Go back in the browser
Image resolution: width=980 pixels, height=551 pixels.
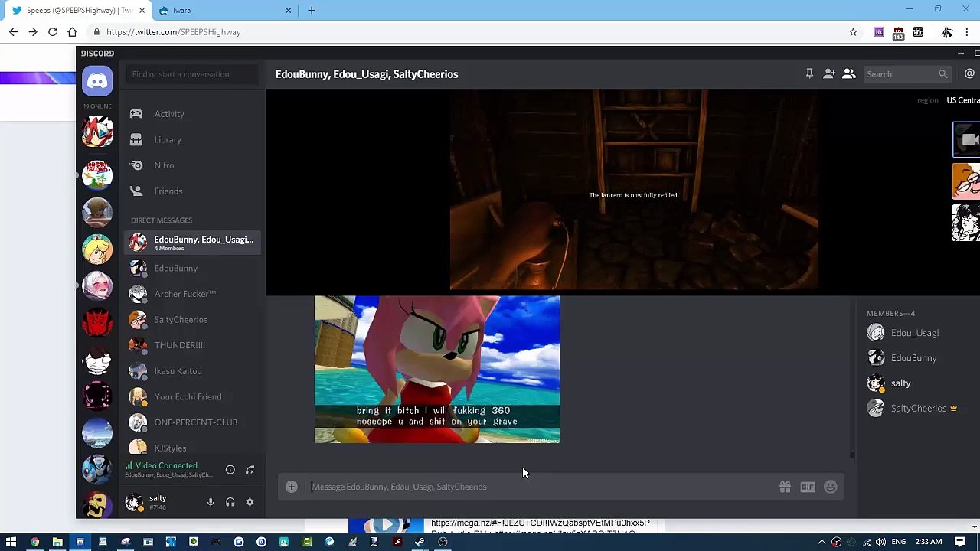pos(13,32)
